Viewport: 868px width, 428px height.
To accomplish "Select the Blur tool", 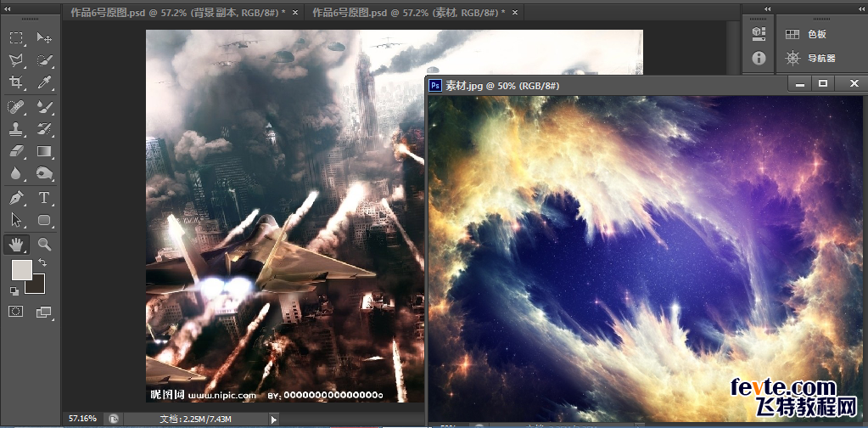I will coord(16,173).
